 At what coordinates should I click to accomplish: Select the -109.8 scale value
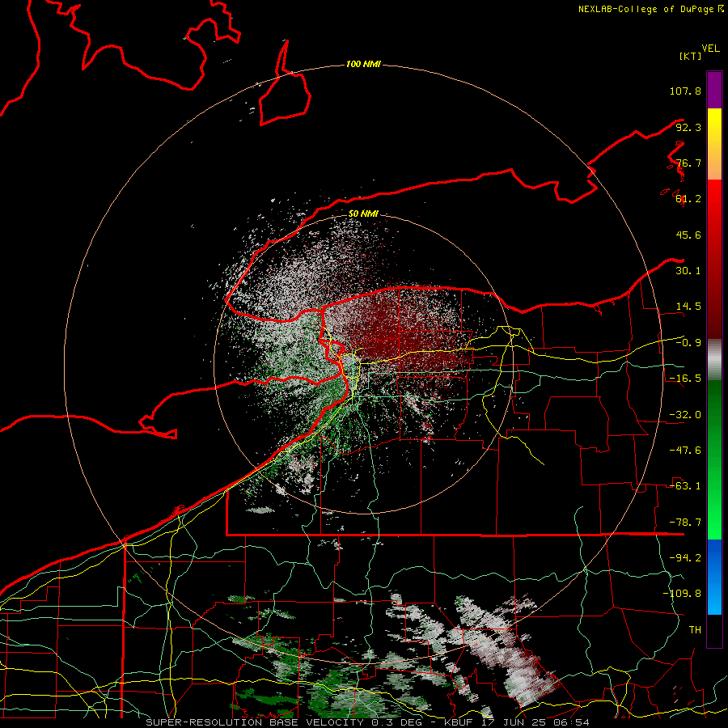[682, 594]
